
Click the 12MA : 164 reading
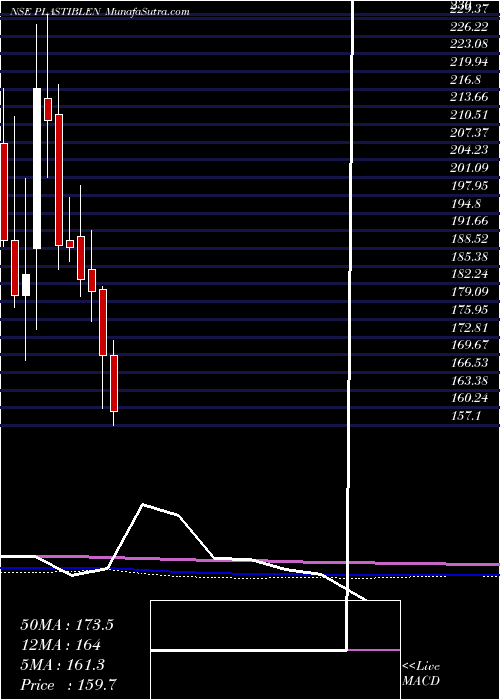click(61, 645)
